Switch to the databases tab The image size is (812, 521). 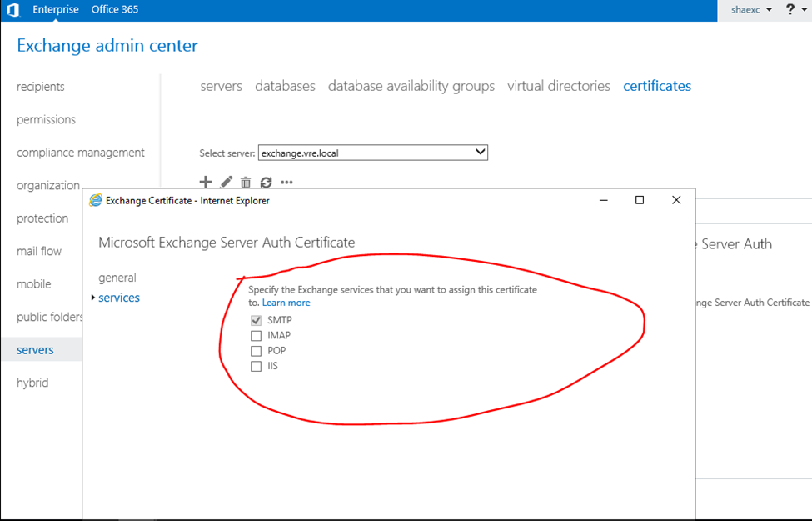[285, 86]
